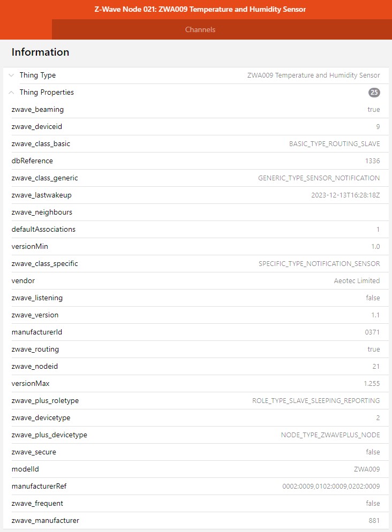This screenshot has width=392, height=532.
Task: Click the Z-Wave Node 021 title bar
Action: (x=196, y=9)
